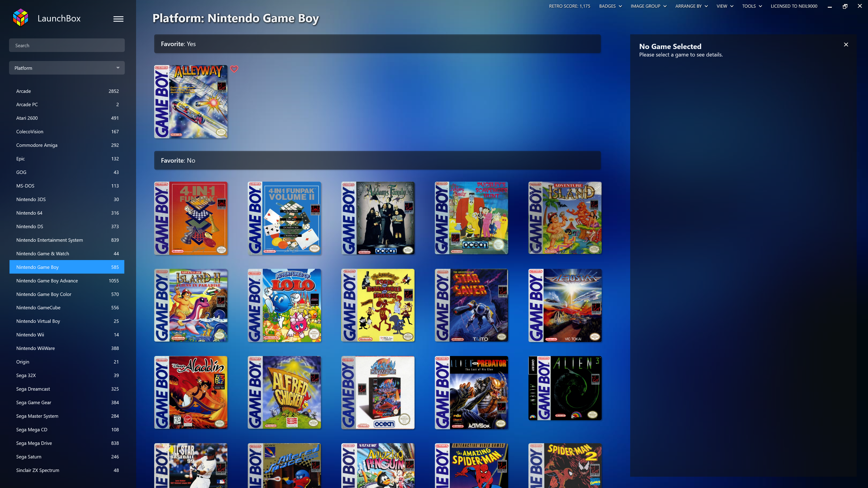Collapse the Favorite: No group header
The width and height of the screenshot is (868, 488).
tap(377, 160)
